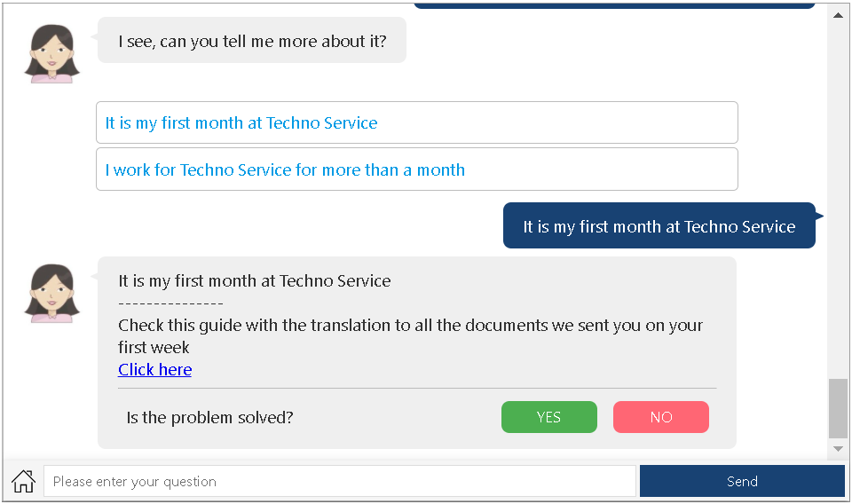Viewport: 852px width, 504px height.
Task: Send the question with the Send button
Action: tap(742, 481)
